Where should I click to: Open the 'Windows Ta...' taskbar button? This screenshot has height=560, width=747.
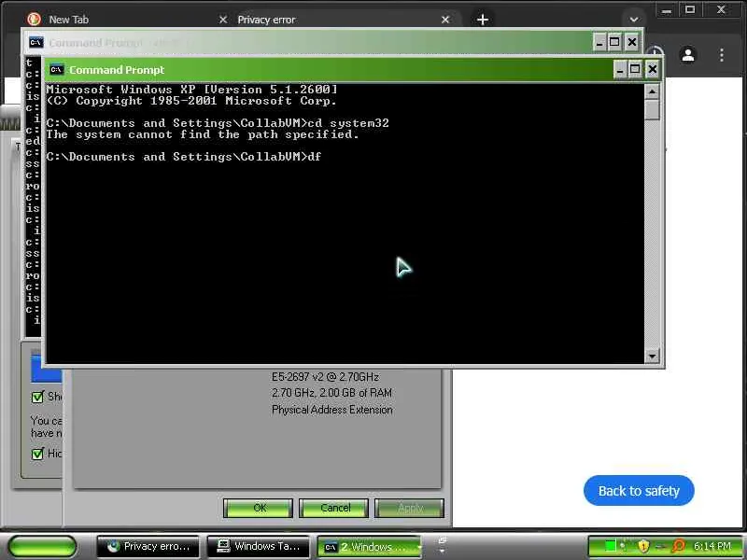258,546
